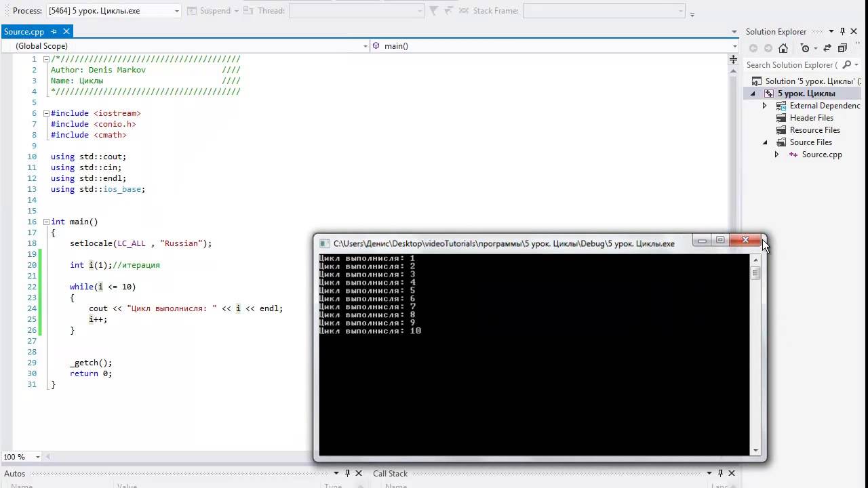Switch to the Source.cpp tab
The width and height of the screenshot is (868, 488).
(x=24, y=32)
